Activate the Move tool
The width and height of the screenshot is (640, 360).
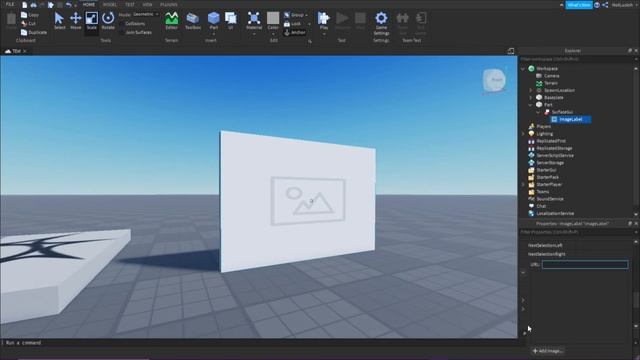76,20
